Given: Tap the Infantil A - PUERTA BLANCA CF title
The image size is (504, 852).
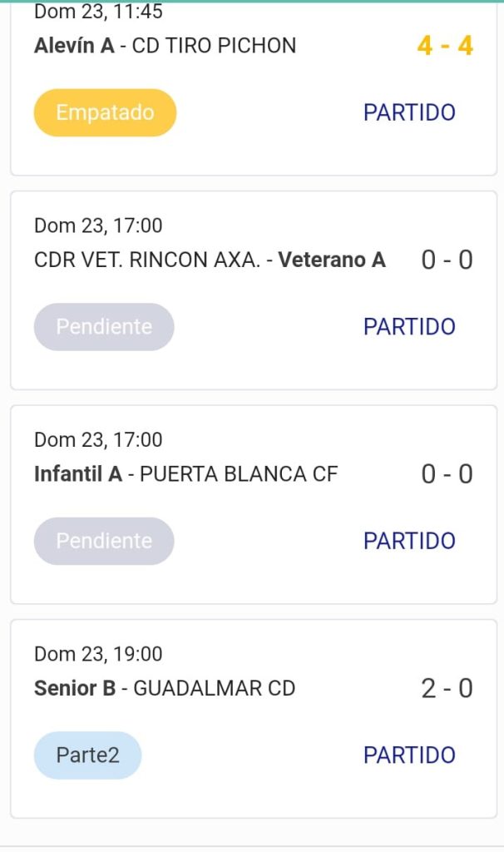Looking at the screenshot, I should coord(185,473).
